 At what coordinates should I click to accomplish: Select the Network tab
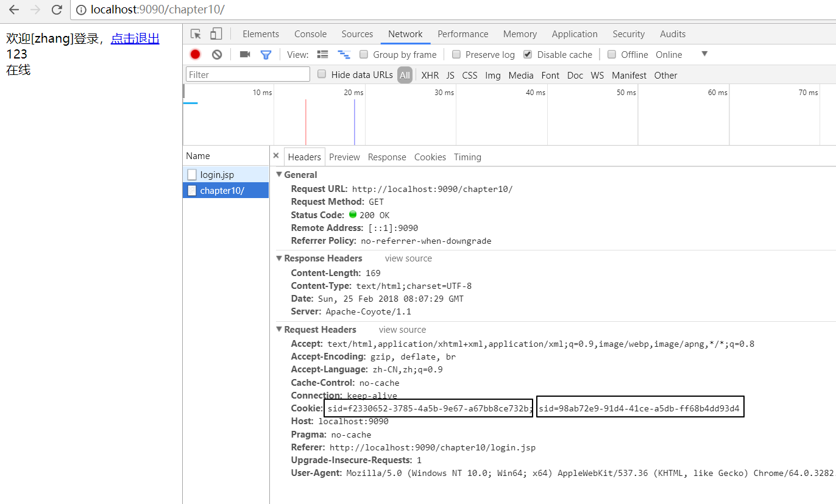tap(405, 34)
